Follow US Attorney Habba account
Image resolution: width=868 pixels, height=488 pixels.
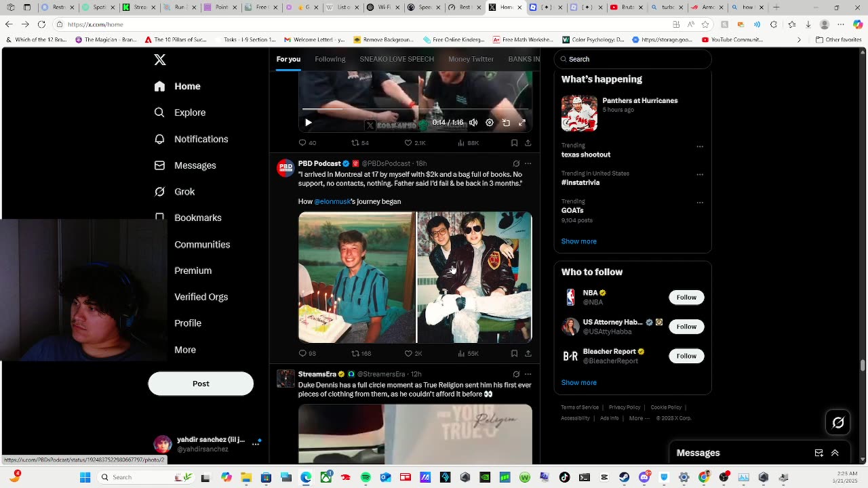tap(686, 327)
